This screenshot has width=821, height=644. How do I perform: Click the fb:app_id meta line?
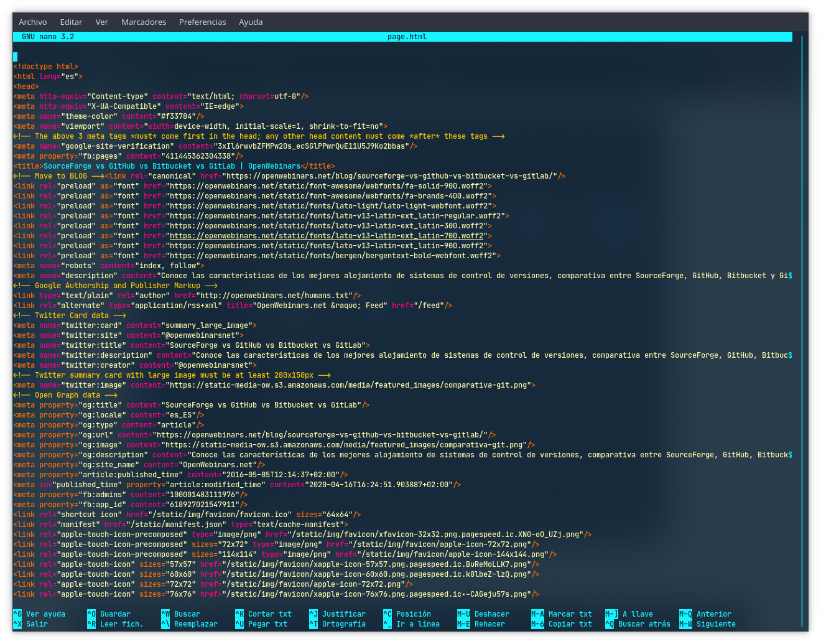tap(131, 505)
